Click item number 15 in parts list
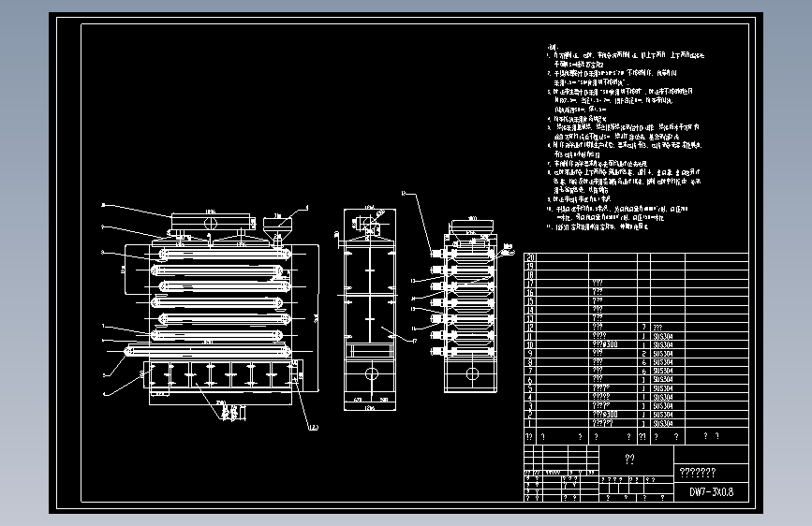 (530, 301)
